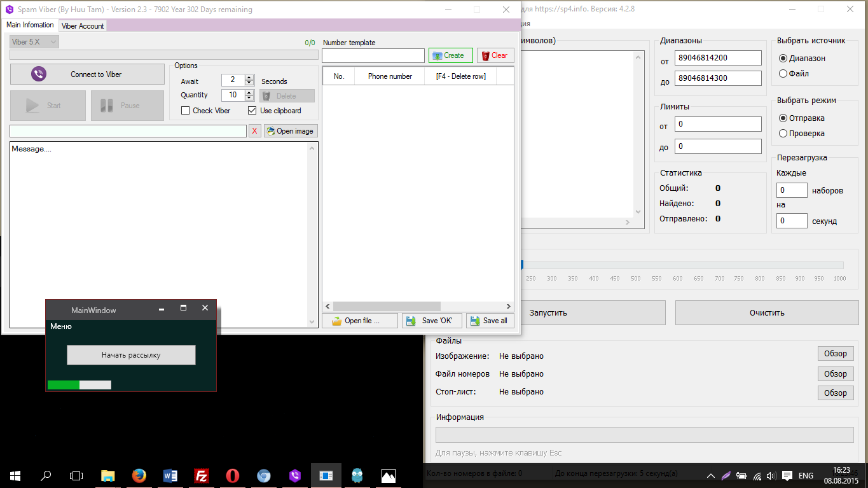Click the Каждые наборов input field
The image size is (868, 488).
click(792, 190)
